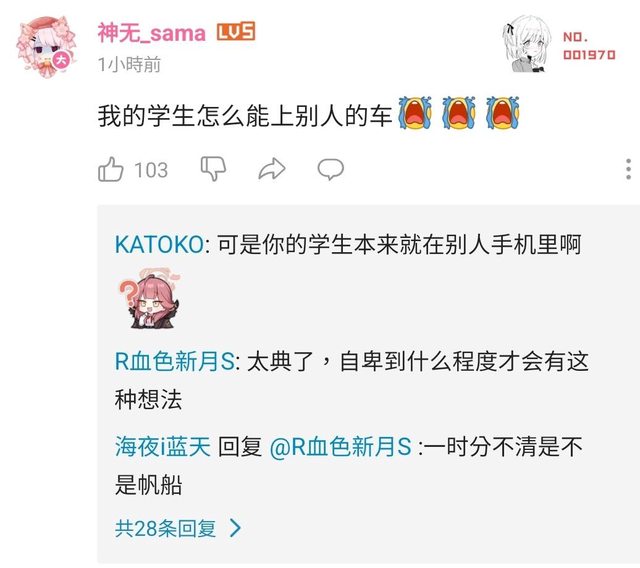The height and width of the screenshot is (568, 640).
Task: Dislike the comment with thumbs down icon
Action: [213, 168]
